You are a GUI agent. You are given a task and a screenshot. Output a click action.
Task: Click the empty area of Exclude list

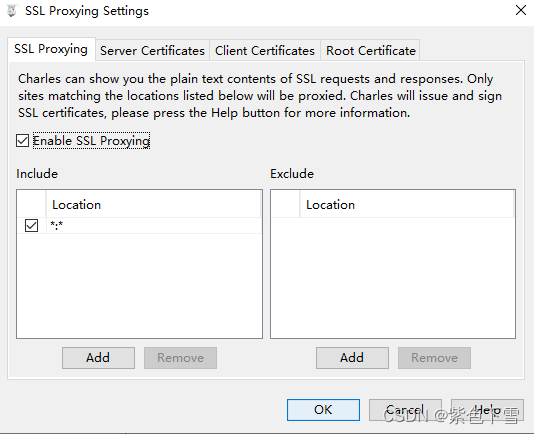click(393, 278)
